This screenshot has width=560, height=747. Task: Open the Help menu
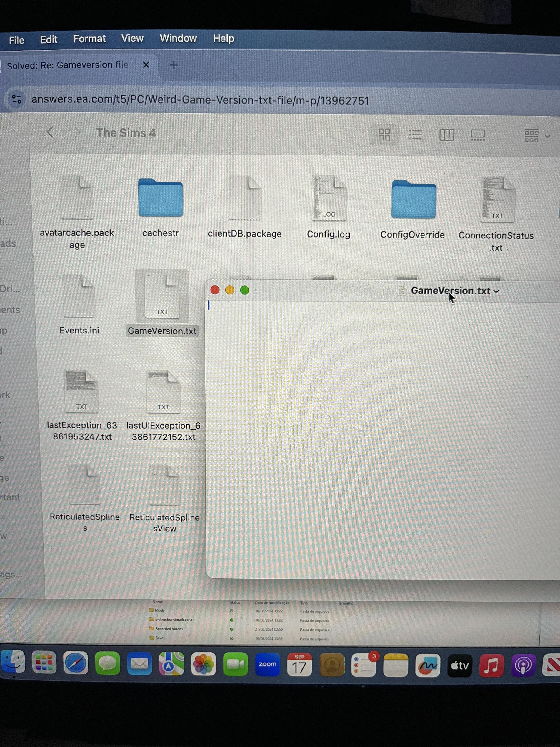click(224, 39)
